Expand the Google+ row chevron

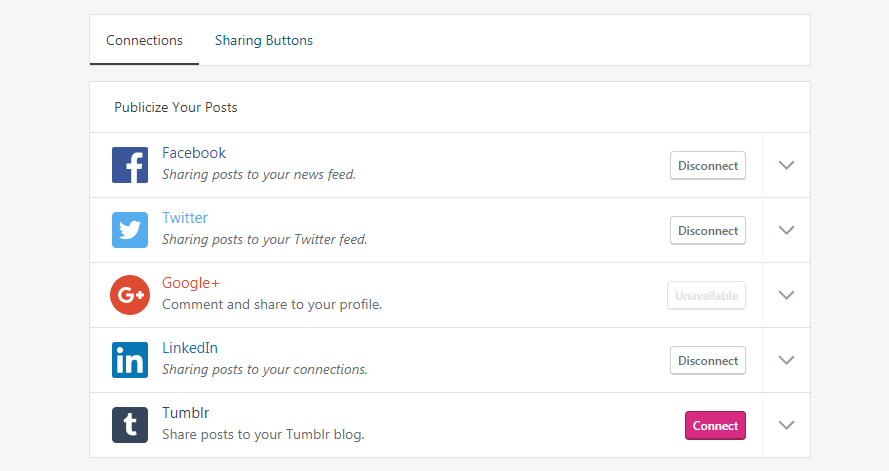click(x=786, y=295)
